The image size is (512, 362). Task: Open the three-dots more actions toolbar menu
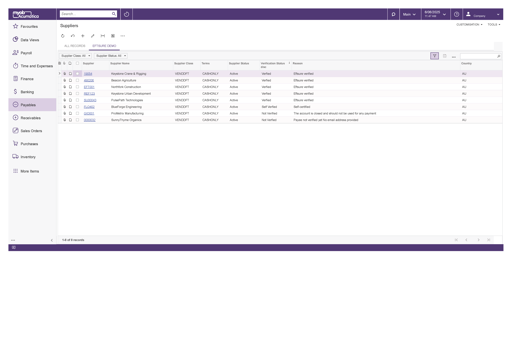[123, 36]
